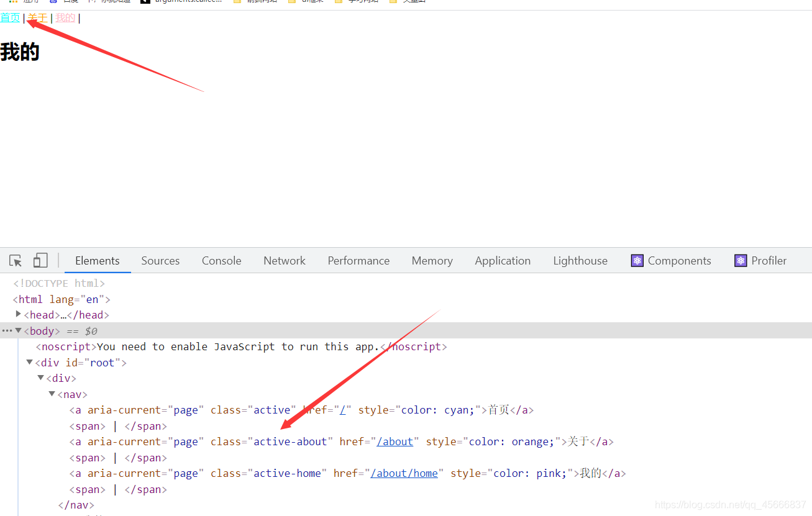Open the Console tab
This screenshot has width=812, height=516.
tap(221, 261)
